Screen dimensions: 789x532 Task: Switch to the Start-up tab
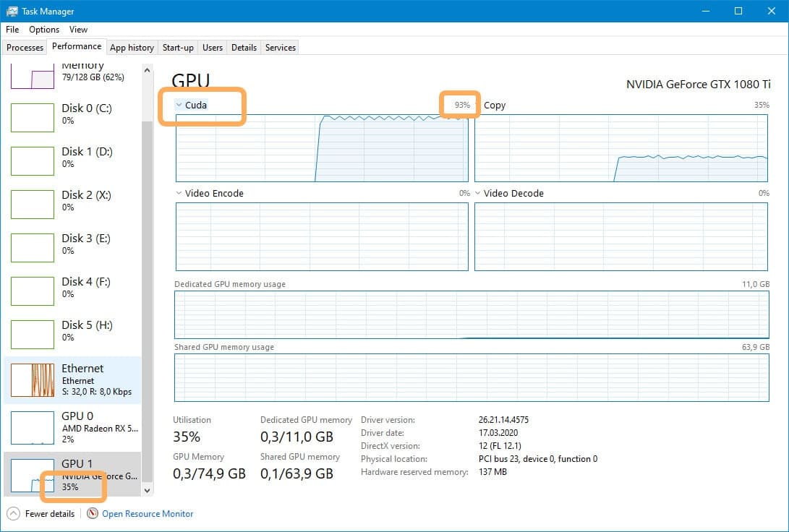(x=178, y=47)
